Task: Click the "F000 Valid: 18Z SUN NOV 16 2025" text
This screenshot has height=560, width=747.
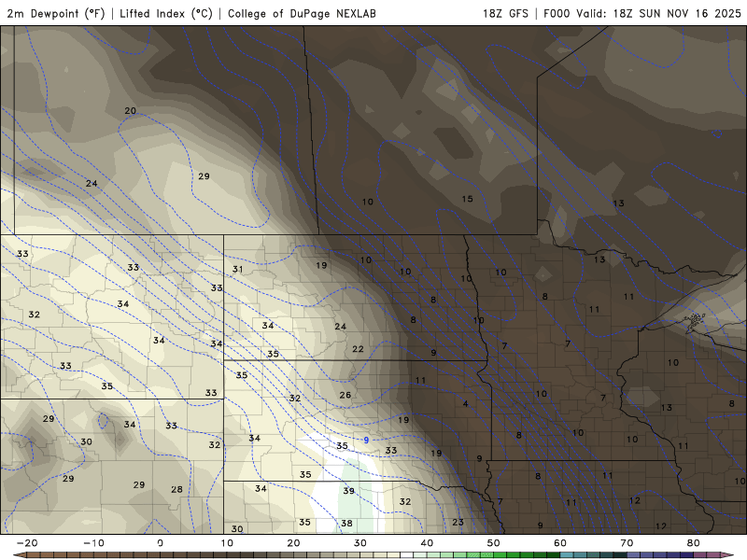Action: coord(642,13)
